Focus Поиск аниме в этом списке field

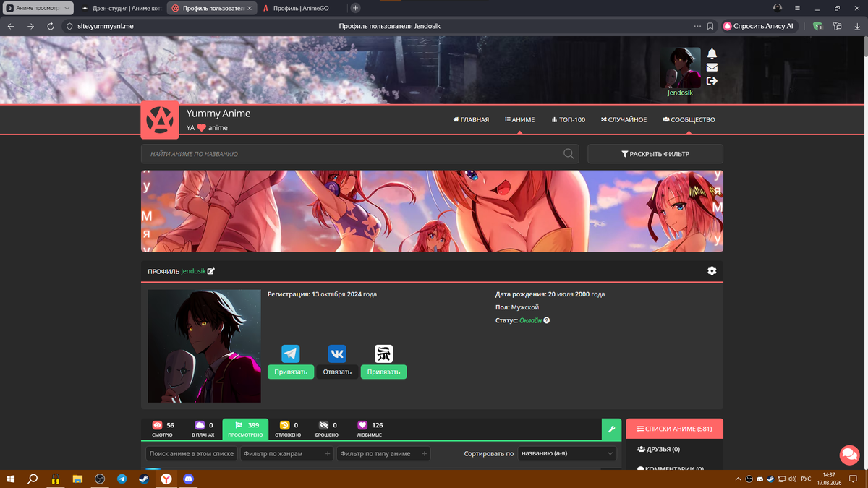(x=192, y=453)
